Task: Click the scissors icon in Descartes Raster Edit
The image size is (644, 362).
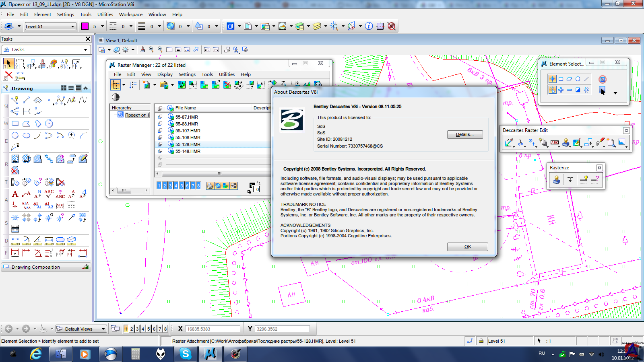Action: point(520,142)
